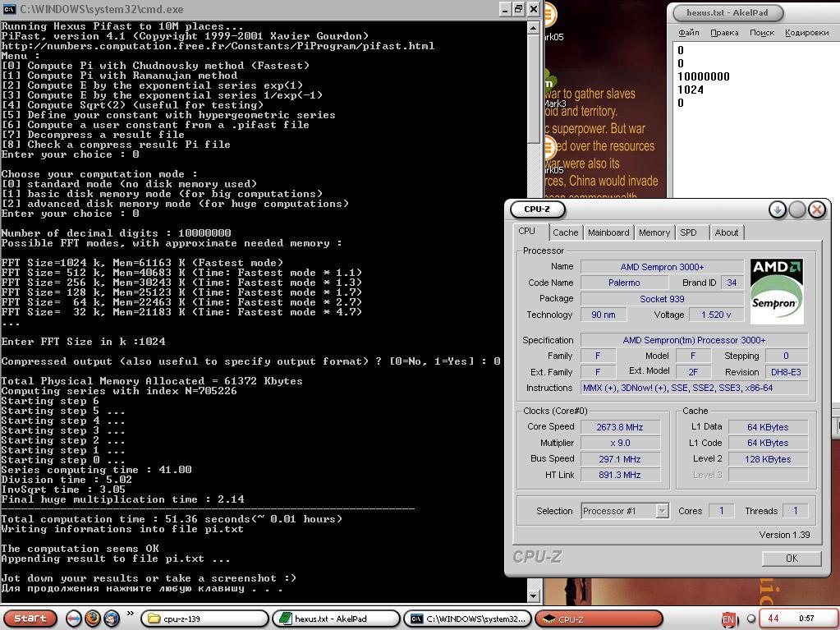Screen dimensions: 840x630
Task: Open the Кодировки menu in AkelPad
Action: point(807,33)
